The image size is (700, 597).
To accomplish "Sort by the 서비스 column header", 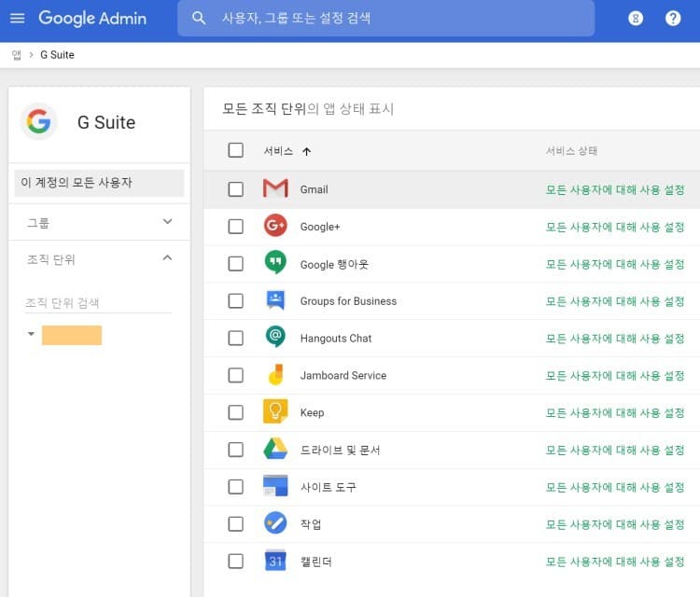I will tap(278, 151).
